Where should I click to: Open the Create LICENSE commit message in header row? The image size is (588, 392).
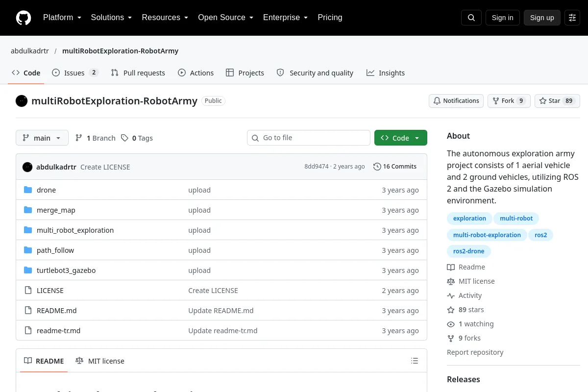[105, 167]
